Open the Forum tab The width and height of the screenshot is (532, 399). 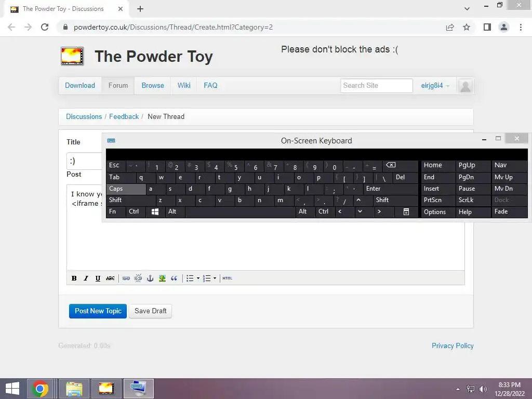tap(118, 86)
